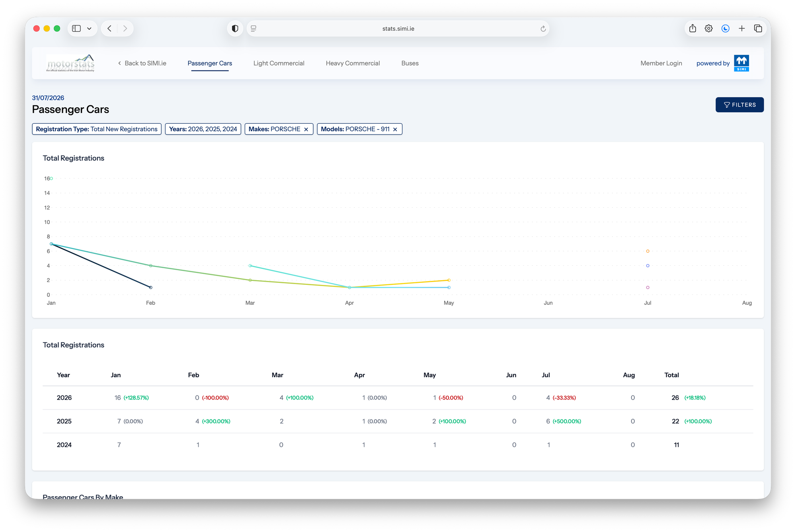Screen dimensions: 796x532
Task: Click the blue crescent extension icon
Action: [725, 29]
